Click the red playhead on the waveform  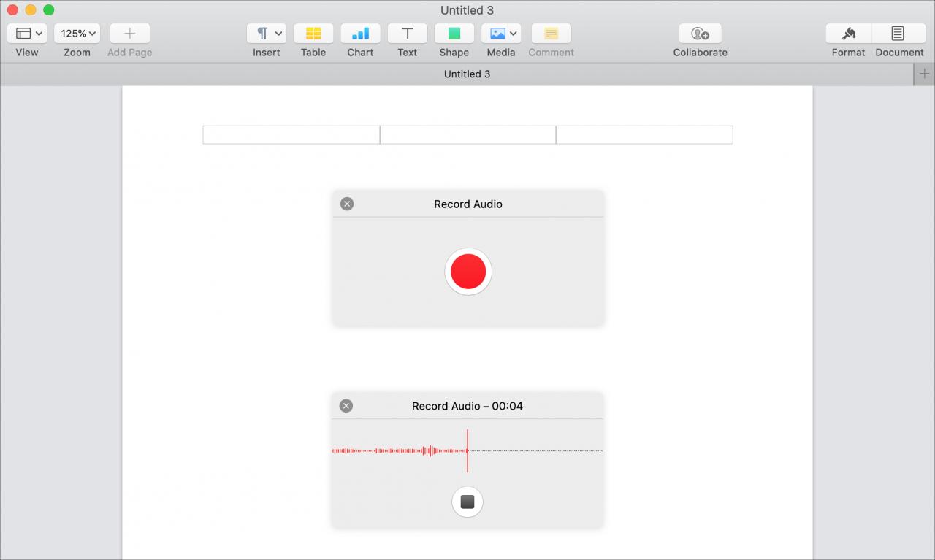pyautogui.click(x=467, y=450)
